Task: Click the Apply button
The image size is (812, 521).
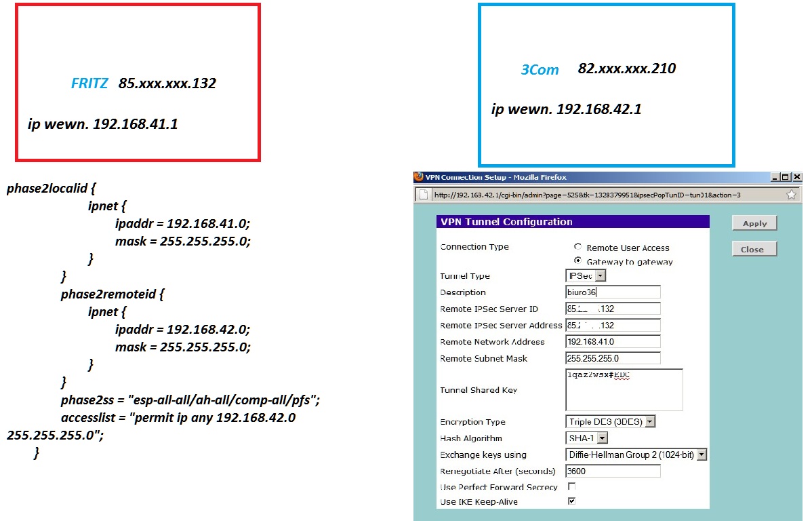Action: click(754, 223)
